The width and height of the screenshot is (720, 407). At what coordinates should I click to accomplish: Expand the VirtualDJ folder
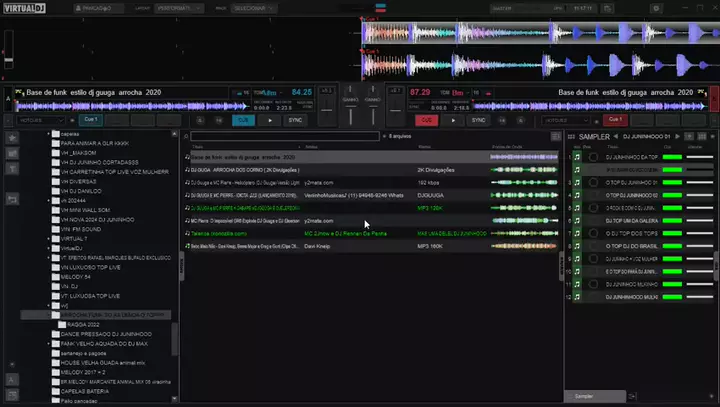(49, 249)
